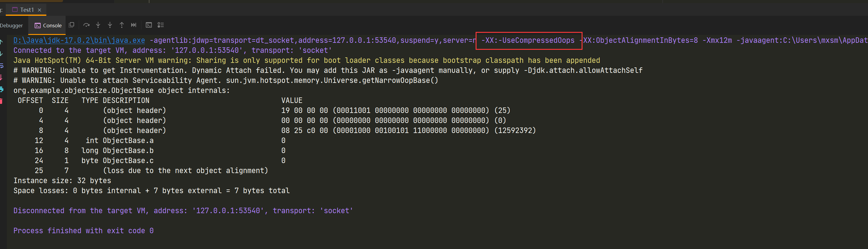Click '(loss due to the next object alignment)'
The image size is (868, 249).
[185, 171]
